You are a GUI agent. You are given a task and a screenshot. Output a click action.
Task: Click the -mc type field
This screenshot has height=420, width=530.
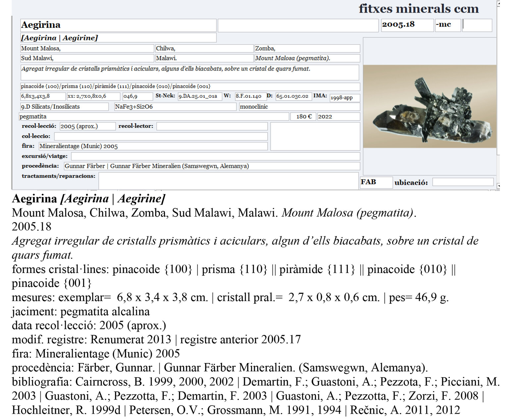click(x=448, y=25)
